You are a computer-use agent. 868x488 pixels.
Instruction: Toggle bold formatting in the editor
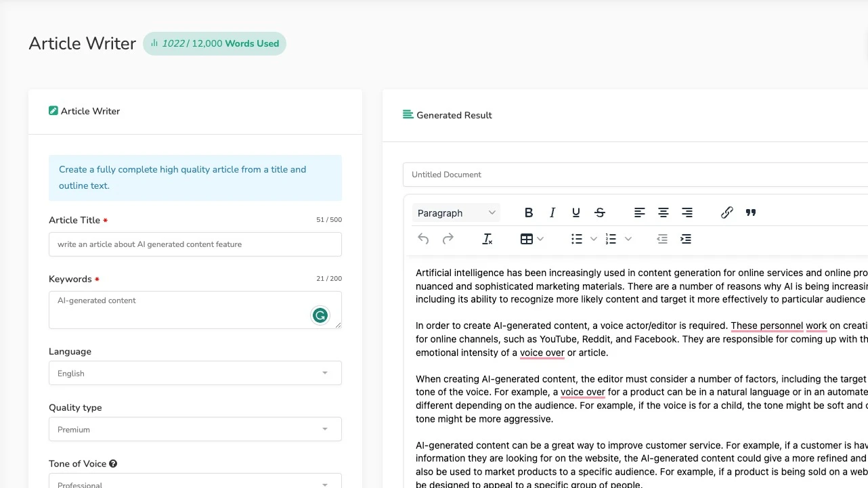point(529,212)
